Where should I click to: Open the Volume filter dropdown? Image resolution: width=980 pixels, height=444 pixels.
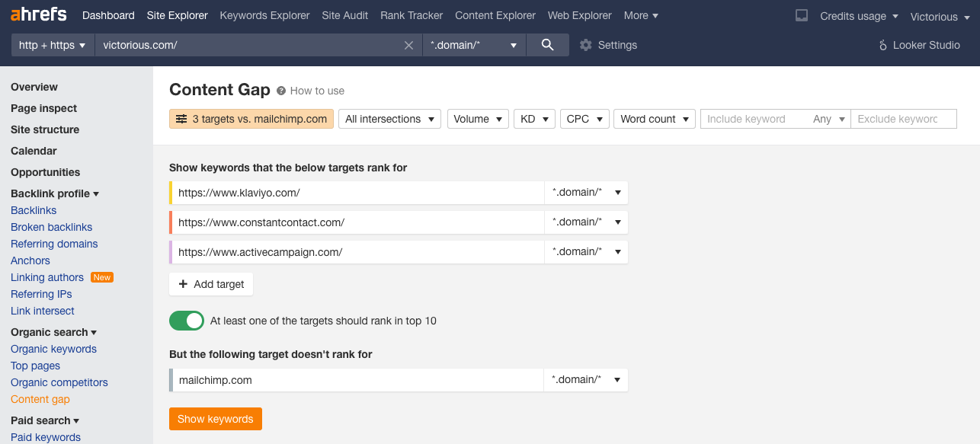tap(478, 119)
